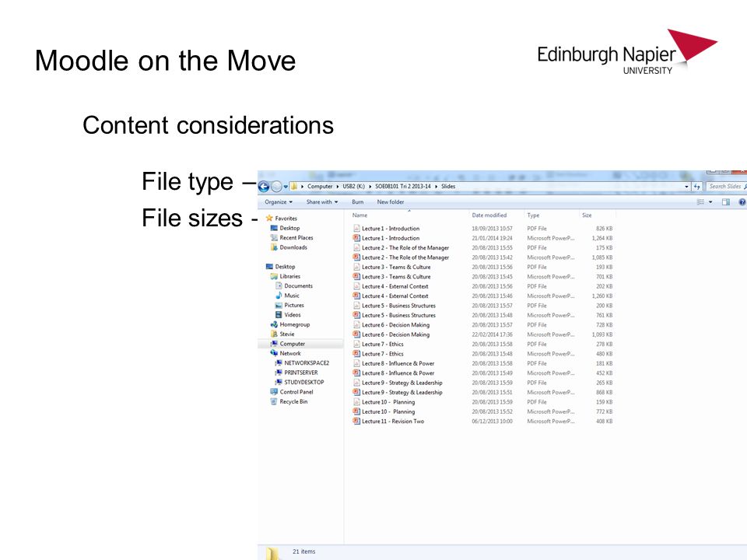The image size is (747, 560).
Task: Click PowerPoint icon of Lecture 3 - Teams & Culture
Action: (356, 276)
